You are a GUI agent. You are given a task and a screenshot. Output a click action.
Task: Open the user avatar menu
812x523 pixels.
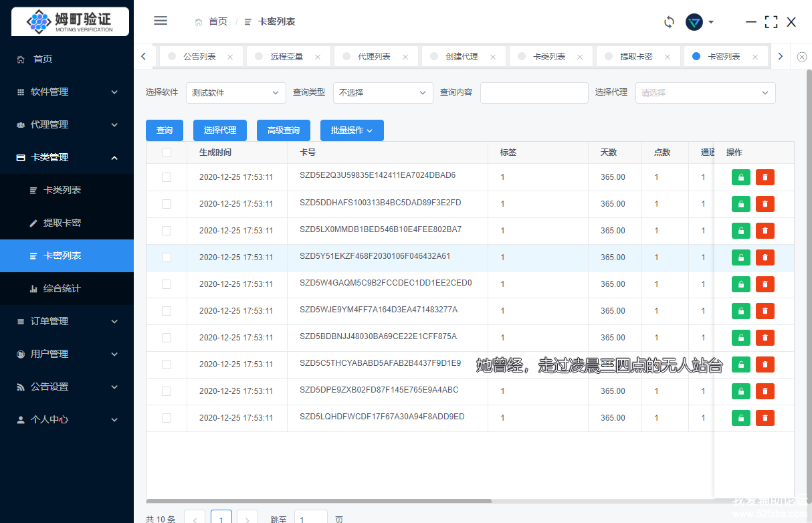pyautogui.click(x=700, y=22)
